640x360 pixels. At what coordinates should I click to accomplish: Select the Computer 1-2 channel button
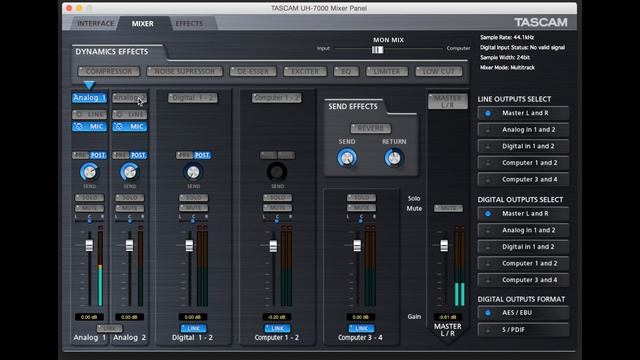(x=277, y=98)
